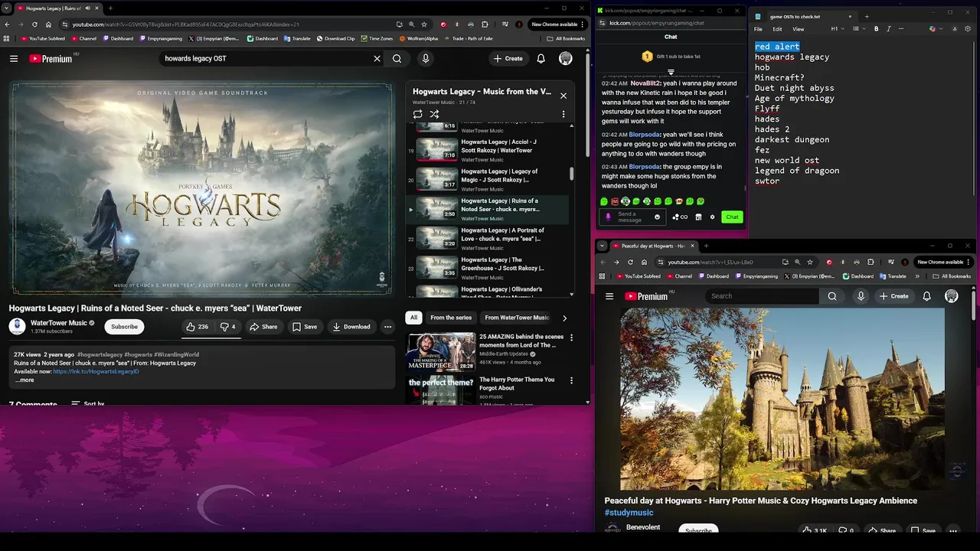Select the 'From the series' chip
Viewport: 980px width, 551px height.
(x=451, y=318)
